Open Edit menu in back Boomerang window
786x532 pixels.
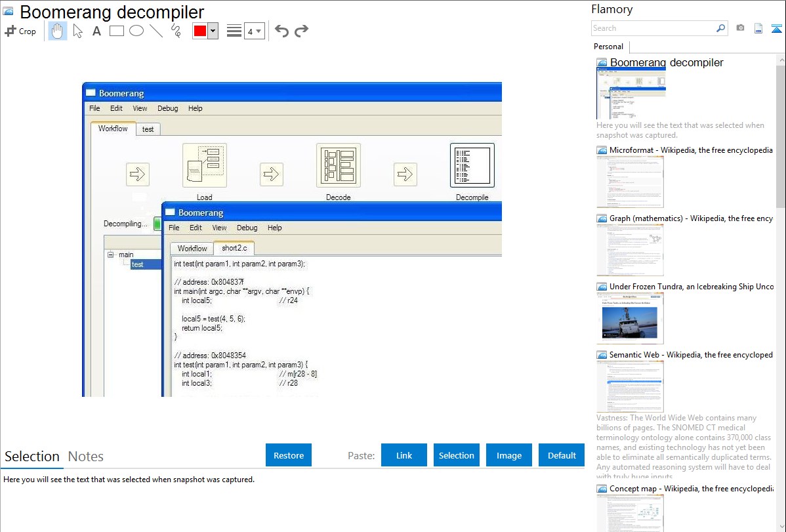click(x=116, y=108)
